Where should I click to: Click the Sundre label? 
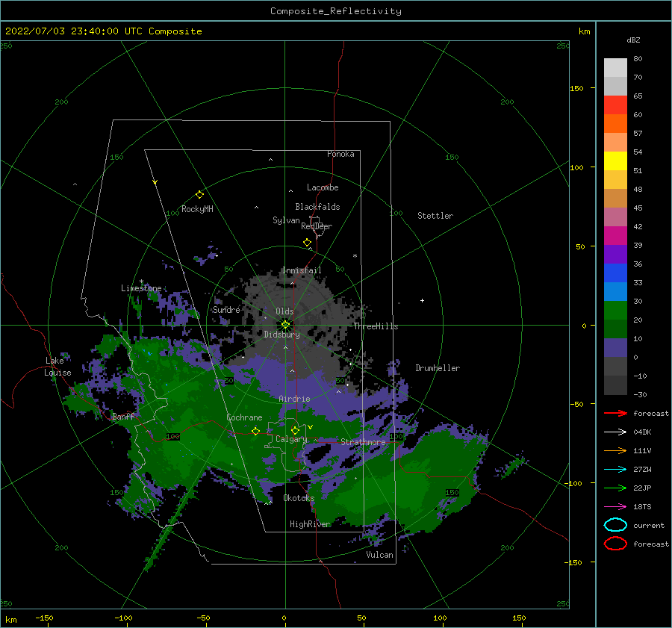226,309
